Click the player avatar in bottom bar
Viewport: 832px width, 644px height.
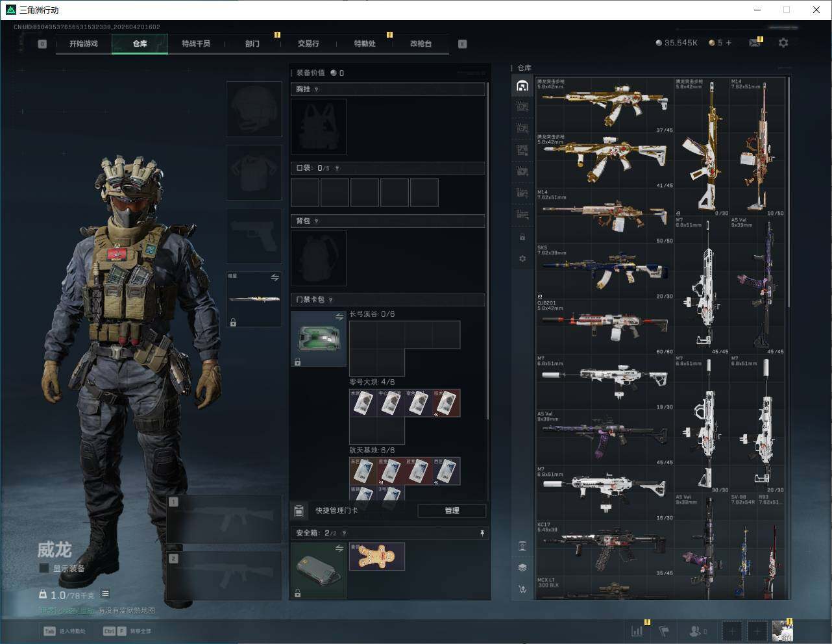click(x=783, y=630)
